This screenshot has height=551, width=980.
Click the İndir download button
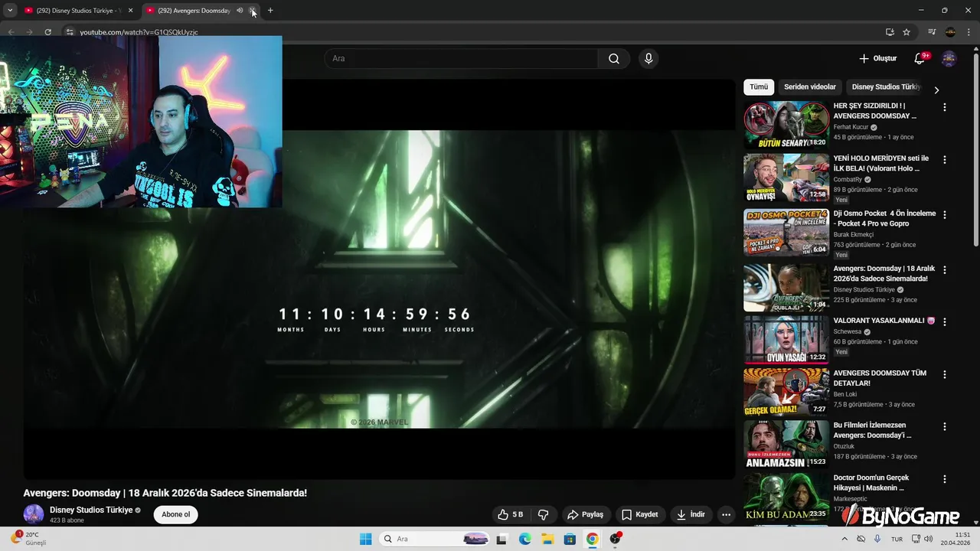[x=691, y=515]
